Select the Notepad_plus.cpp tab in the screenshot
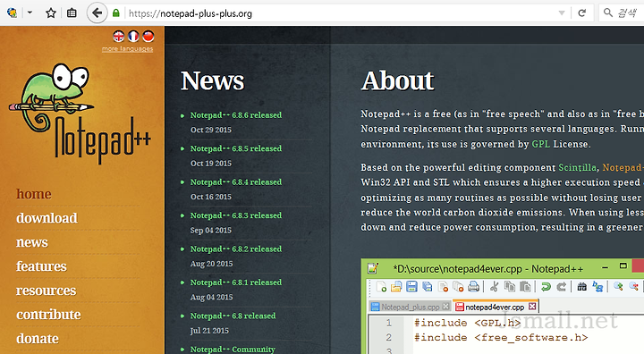 coord(410,307)
